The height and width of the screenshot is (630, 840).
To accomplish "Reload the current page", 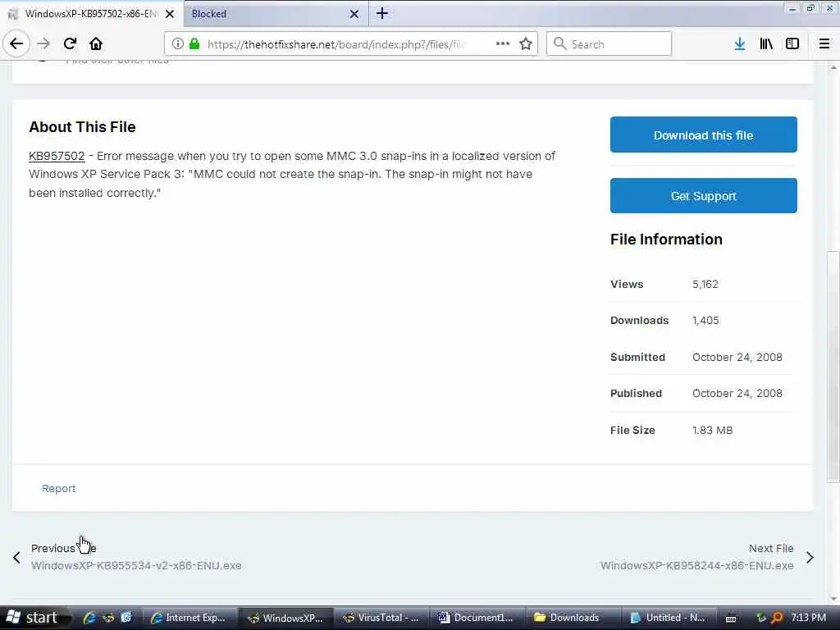I will point(70,43).
